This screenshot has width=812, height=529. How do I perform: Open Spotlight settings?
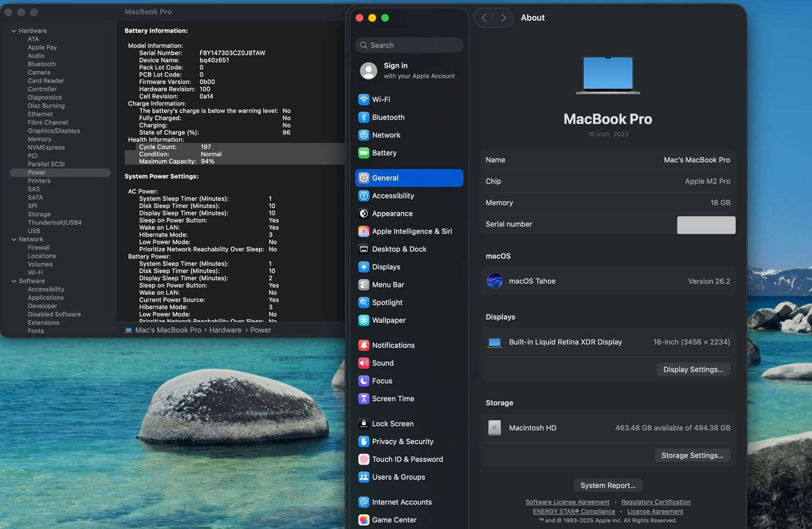tap(387, 302)
